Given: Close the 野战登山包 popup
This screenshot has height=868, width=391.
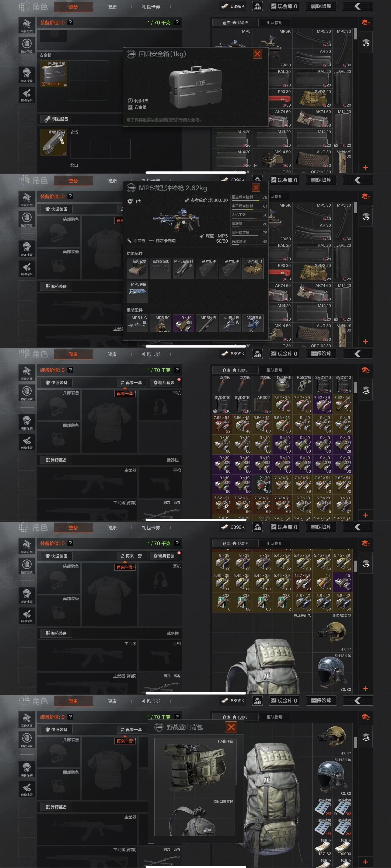Looking at the screenshot, I should (231, 727).
